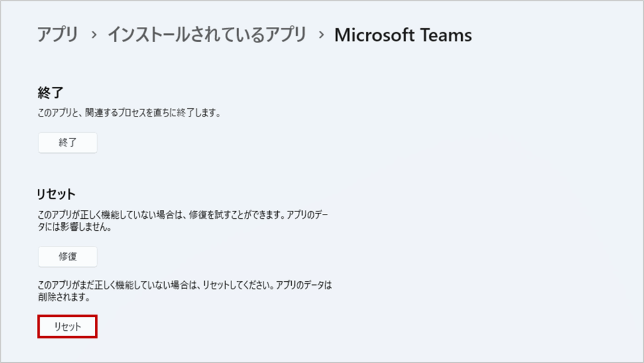Repair the app with 修復 button
644x363 pixels.
[68, 257]
